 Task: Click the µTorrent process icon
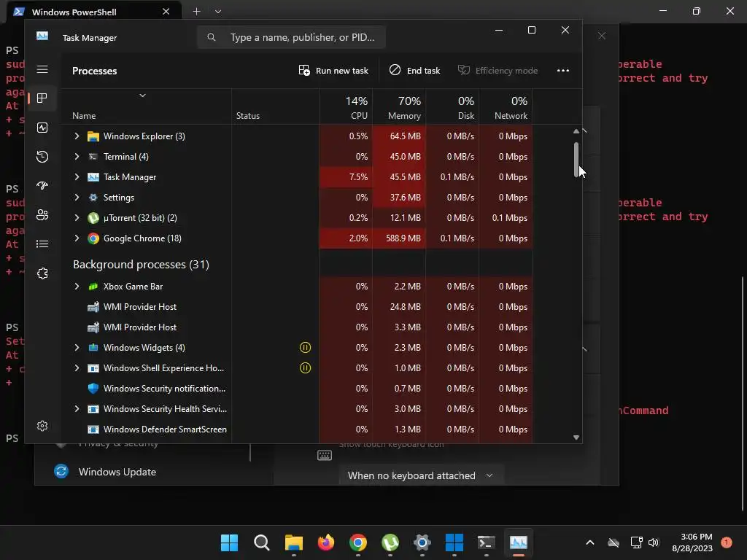(93, 218)
